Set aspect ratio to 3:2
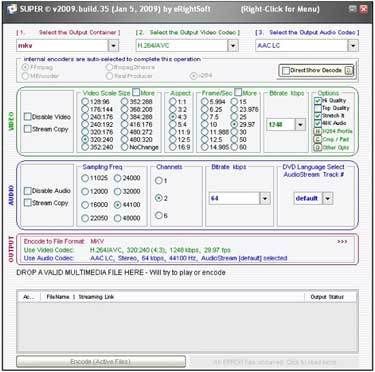 tap(173, 109)
